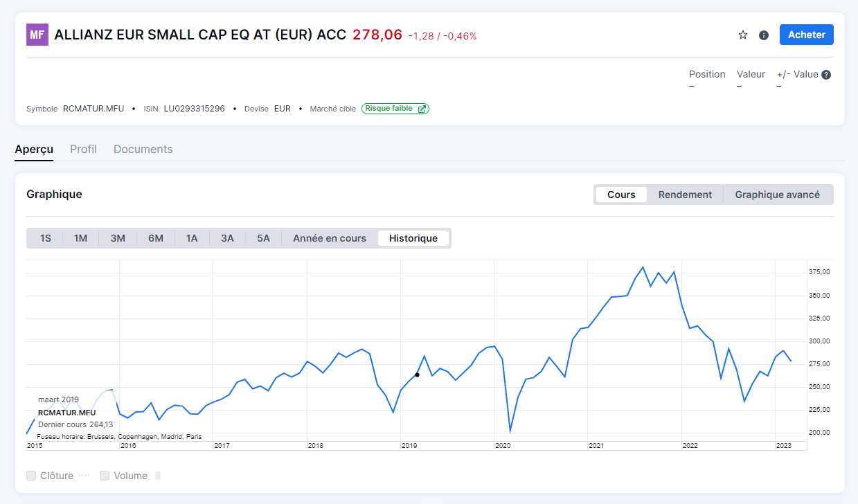Add fund to favorites with star icon
Image resolution: width=858 pixels, height=504 pixels.
coord(743,35)
